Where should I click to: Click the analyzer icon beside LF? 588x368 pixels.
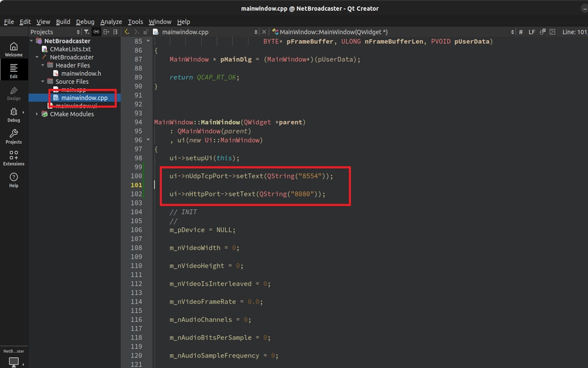point(543,32)
